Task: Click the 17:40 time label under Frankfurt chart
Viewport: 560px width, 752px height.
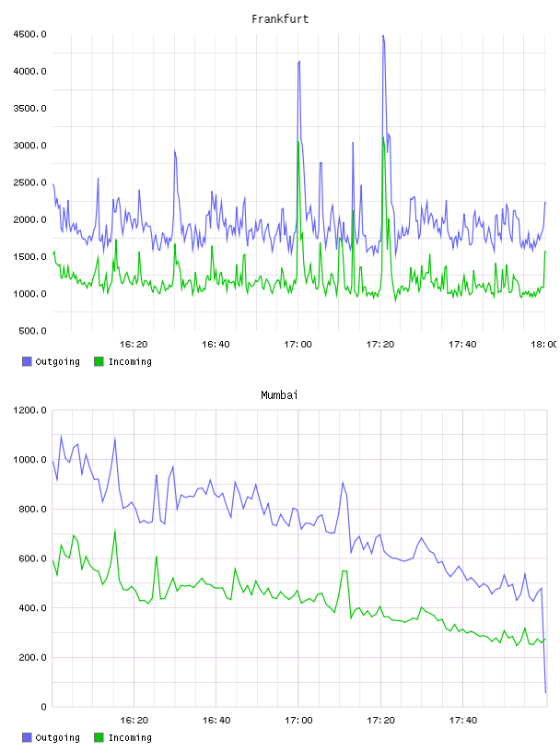Action: click(462, 345)
